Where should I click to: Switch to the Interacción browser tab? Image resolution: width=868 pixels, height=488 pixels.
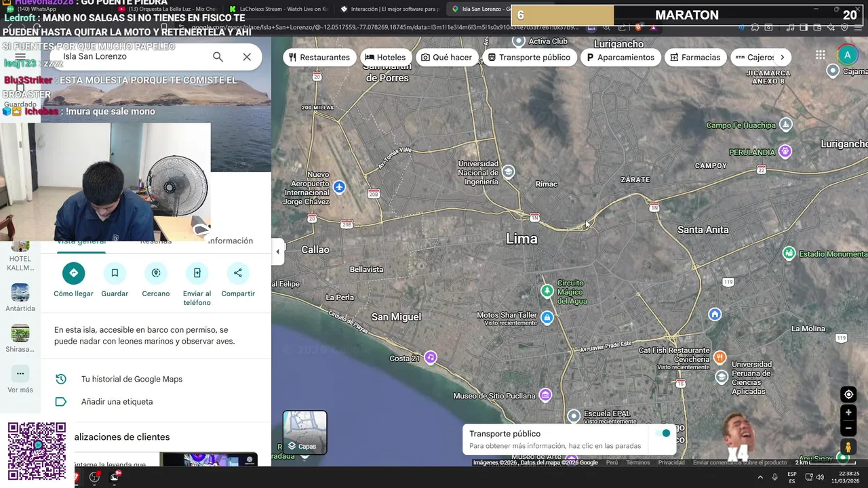[x=390, y=9]
